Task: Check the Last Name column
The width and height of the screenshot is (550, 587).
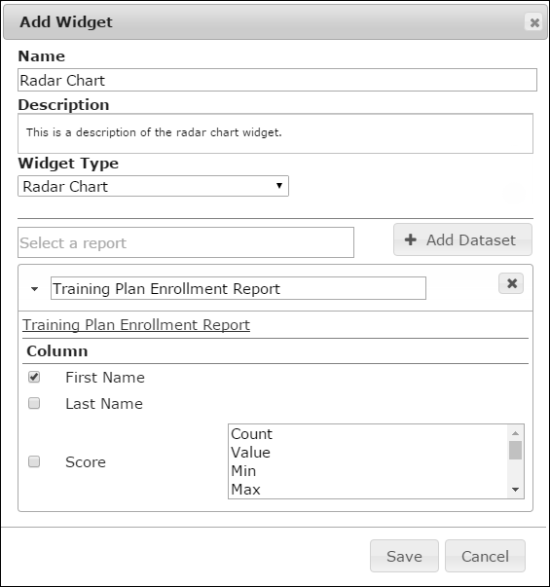Action: [34, 403]
